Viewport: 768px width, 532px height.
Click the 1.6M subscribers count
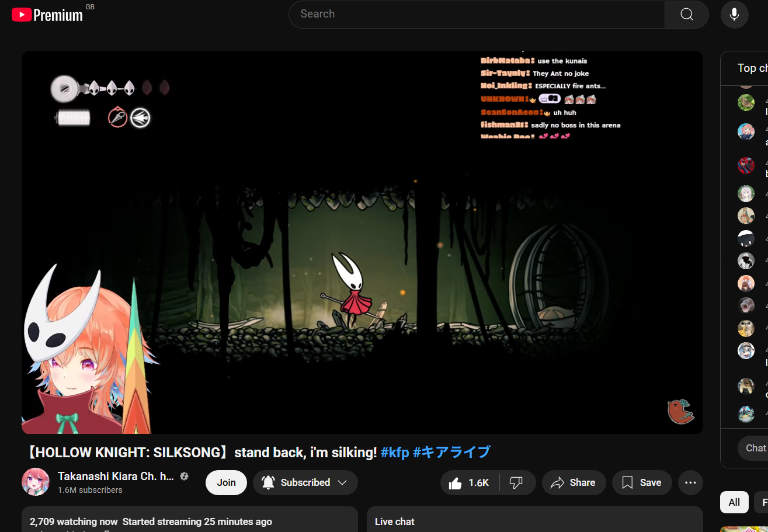coord(90,490)
